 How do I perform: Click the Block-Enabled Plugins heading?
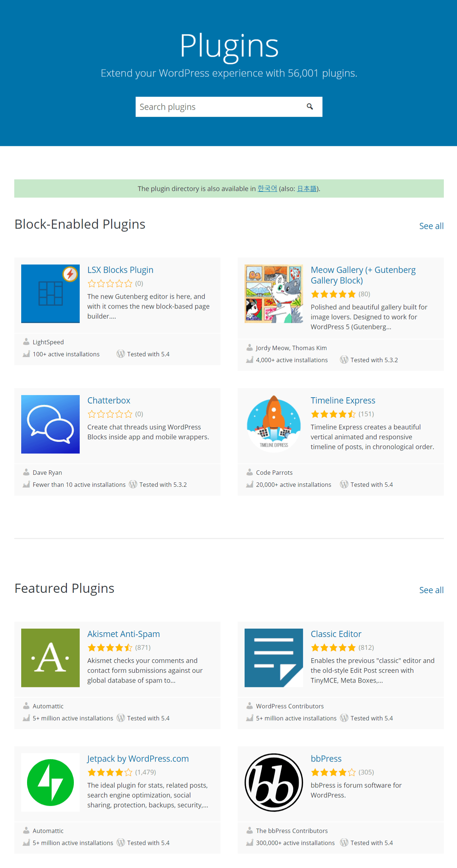point(80,224)
